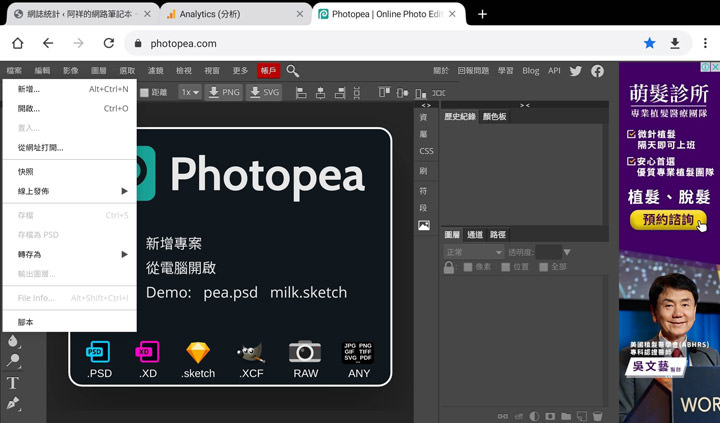Click the 帳戶 account button
Viewport: 720px width, 423px height.
269,71
